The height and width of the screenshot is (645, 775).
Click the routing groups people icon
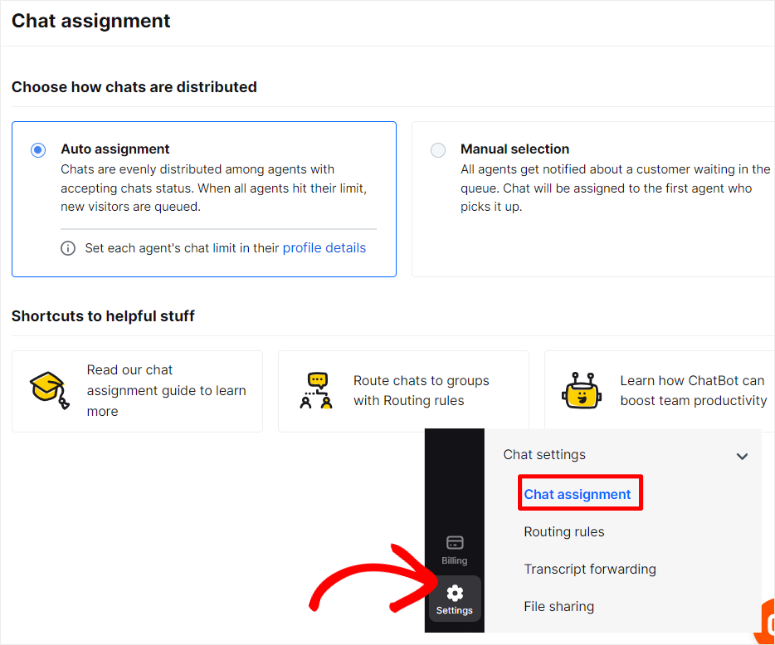pyautogui.click(x=316, y=390)
